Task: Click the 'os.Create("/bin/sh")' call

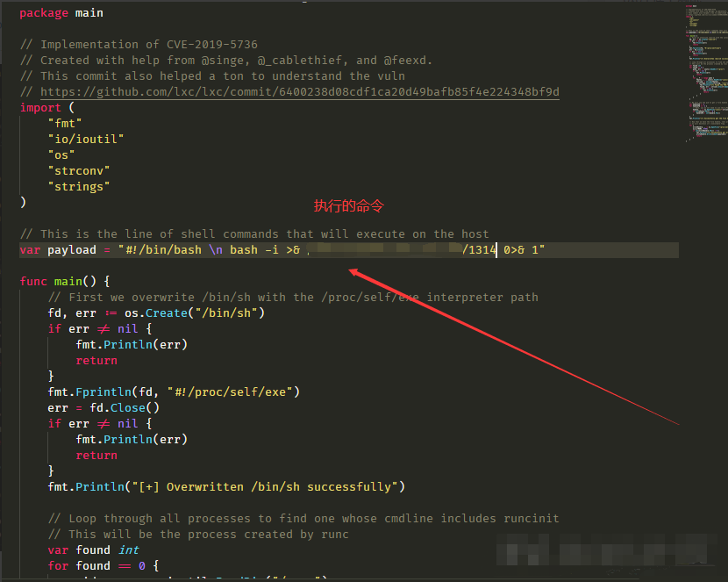Action: tap(195, 313)
